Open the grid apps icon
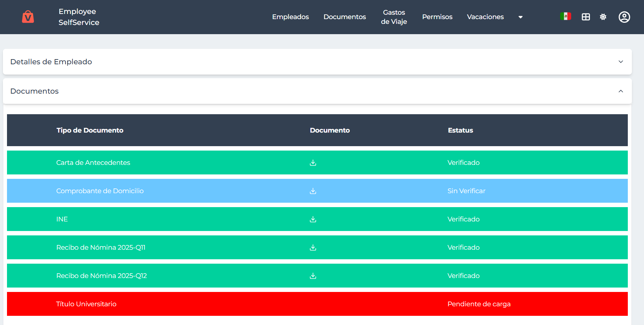 pyautogui.click(x=586, y=17)
